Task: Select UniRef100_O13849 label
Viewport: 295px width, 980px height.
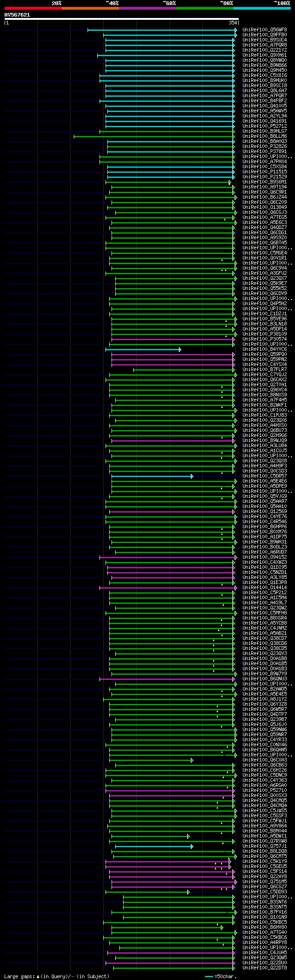Action: pos(265,207)
